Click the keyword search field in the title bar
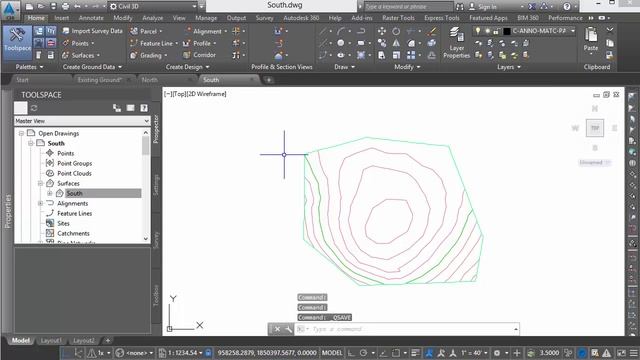The height and width of the screenshot is (360, 640). [408, 7]
